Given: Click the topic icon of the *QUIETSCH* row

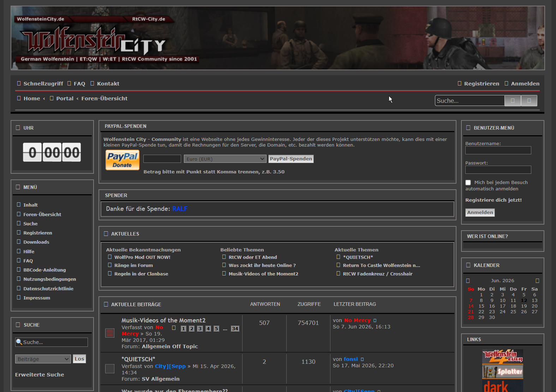Looking at the screenshot, I should (110, 369).
